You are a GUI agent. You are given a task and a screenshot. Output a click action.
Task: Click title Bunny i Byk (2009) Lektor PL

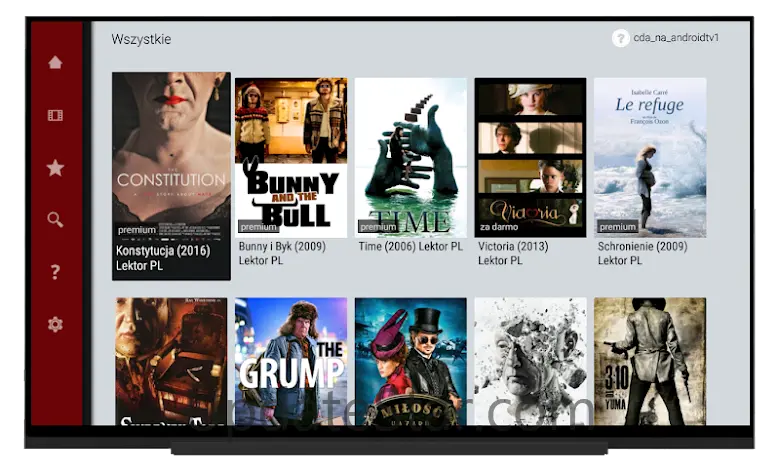[282, 253]
